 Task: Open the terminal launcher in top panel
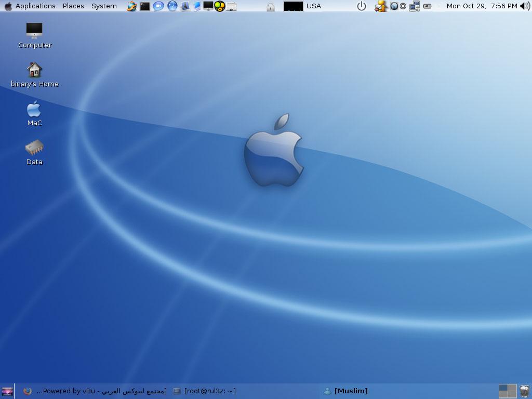[x=145, y=6]
